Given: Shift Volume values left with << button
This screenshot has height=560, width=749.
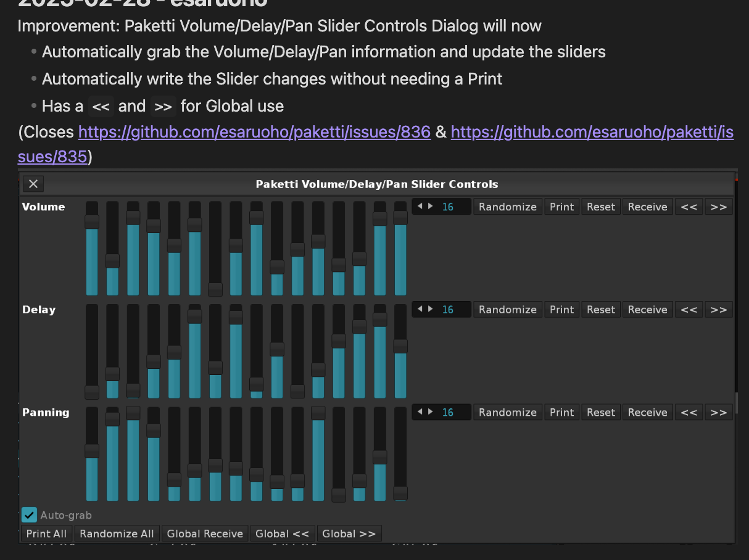Looking at the screenshot, I should tap(689, 207).
